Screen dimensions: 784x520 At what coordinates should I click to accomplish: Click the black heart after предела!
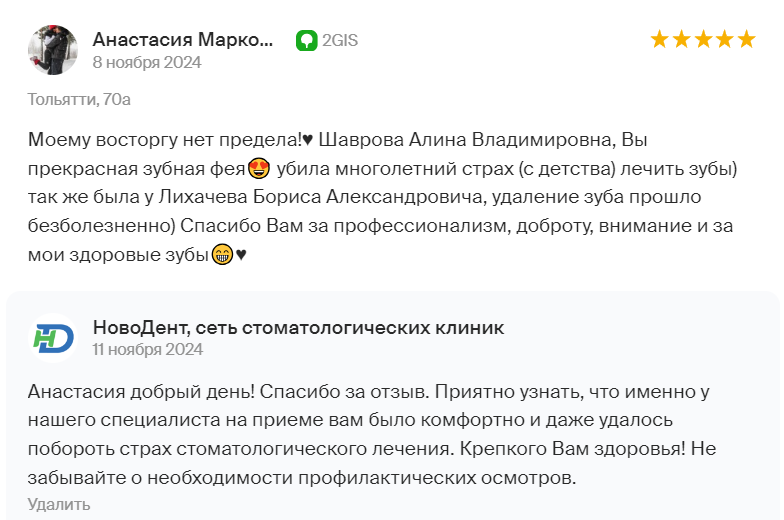(x=308, y=140)
